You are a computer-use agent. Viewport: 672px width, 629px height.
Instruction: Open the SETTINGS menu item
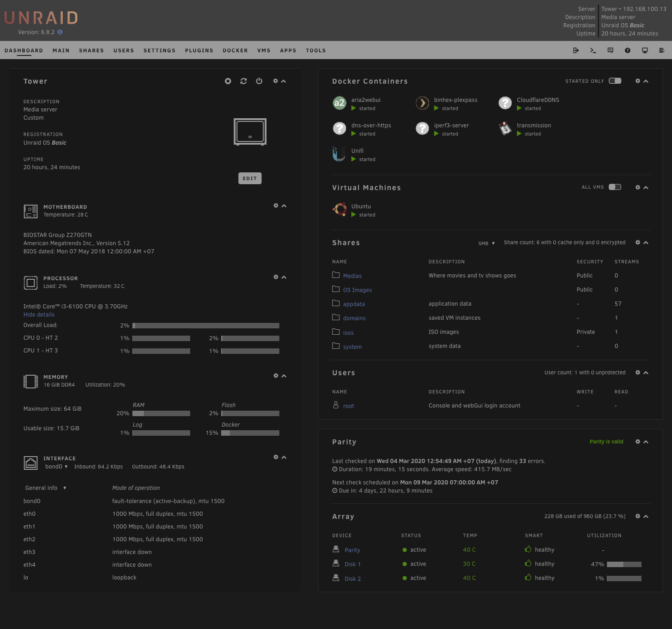tap(159, 50)
